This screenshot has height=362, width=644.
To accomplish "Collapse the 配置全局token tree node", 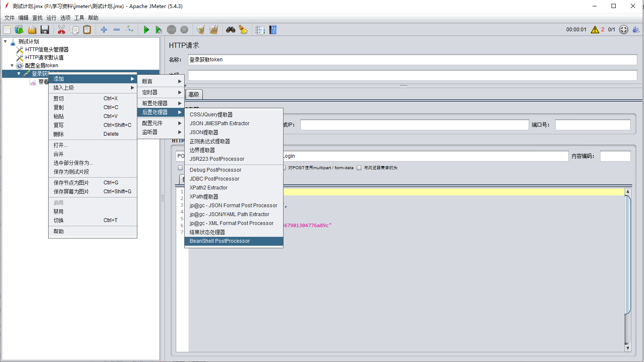I will (12, 66).
